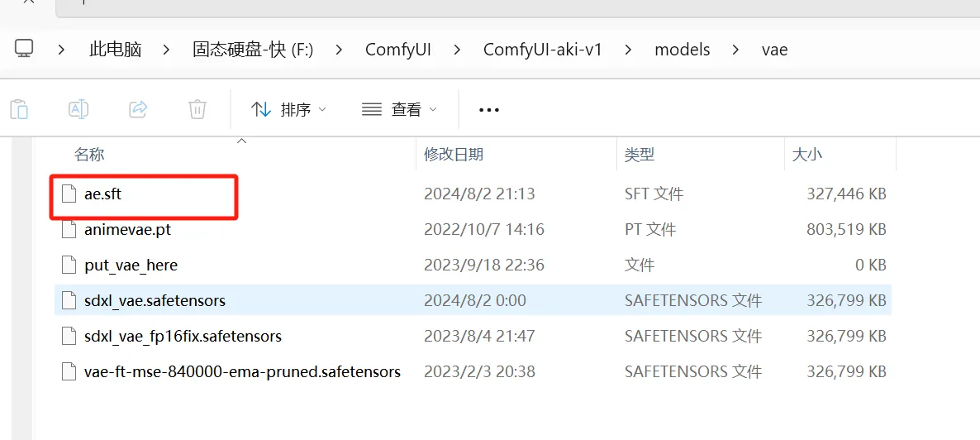Screen dimensions: 980x440
Task: Click the ae.sft file icon
Action: 69,194
